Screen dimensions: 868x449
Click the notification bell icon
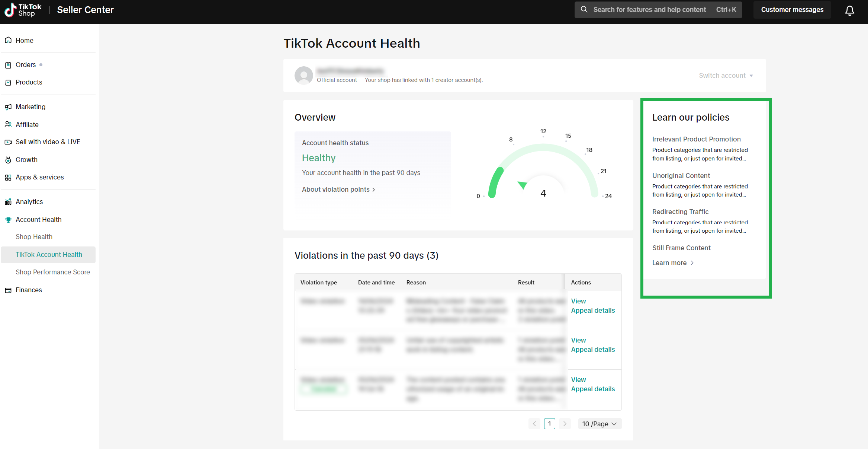click(849, 10)
